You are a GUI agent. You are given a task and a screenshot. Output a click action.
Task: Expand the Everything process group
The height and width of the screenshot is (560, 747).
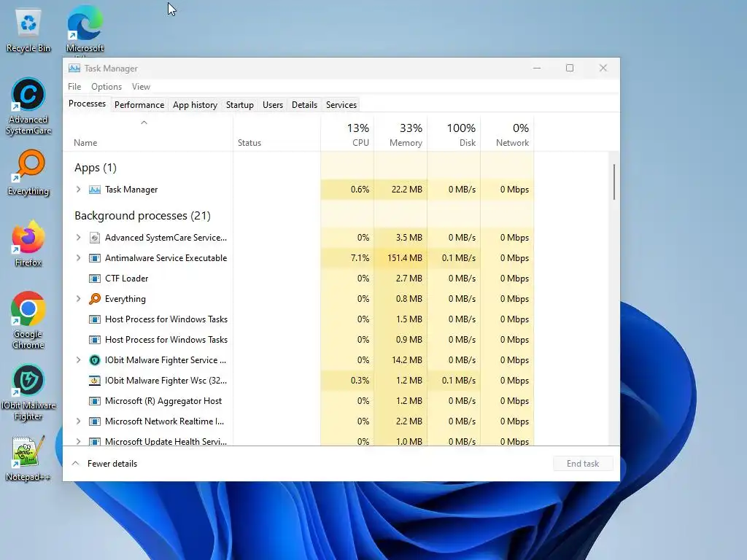(x=79, y=298)
